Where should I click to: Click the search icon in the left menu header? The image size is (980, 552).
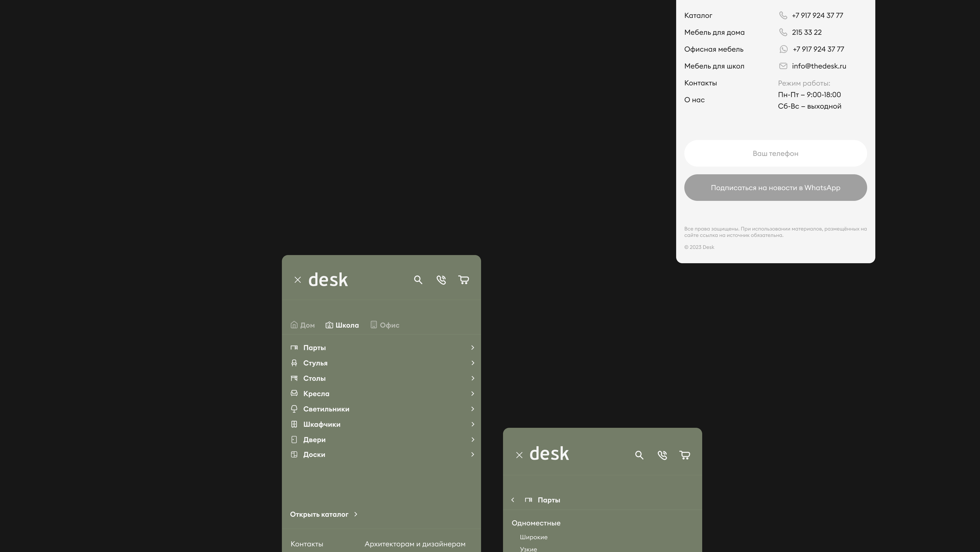418,280
